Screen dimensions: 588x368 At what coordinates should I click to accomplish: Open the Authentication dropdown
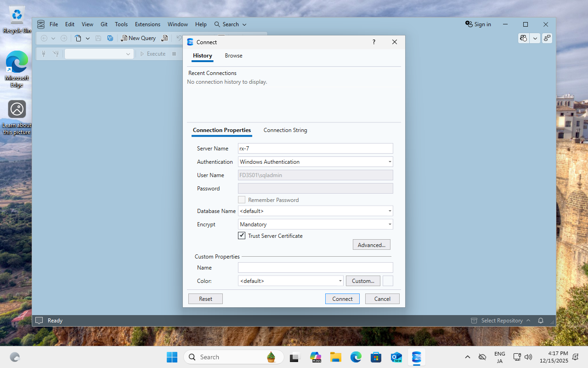click(390, 161)
